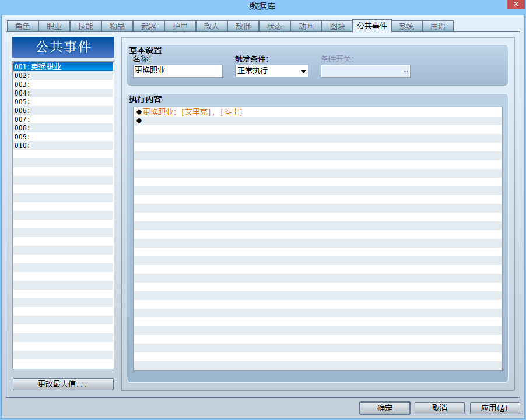Screen dimensions: 526x420
Task: Select common event 007
Action: coord(63,119)
